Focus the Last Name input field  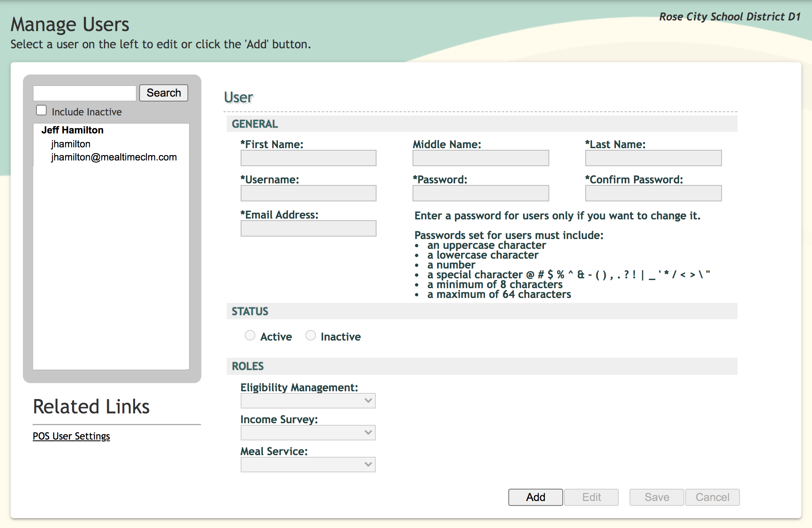pos(653,158)
